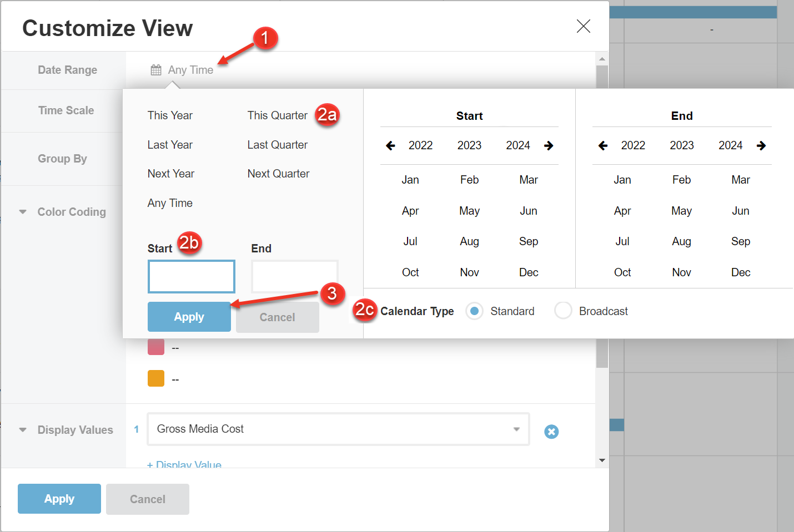Click the pink color swatch
The width and height of the screenshot is (794, 532).
coord(156,347)
